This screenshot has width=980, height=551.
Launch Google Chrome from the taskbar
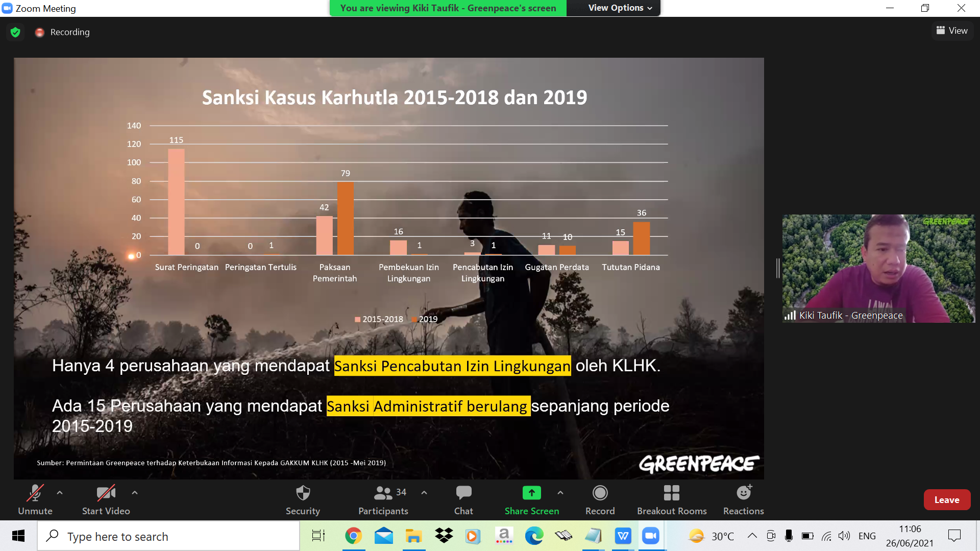point(354,536)
